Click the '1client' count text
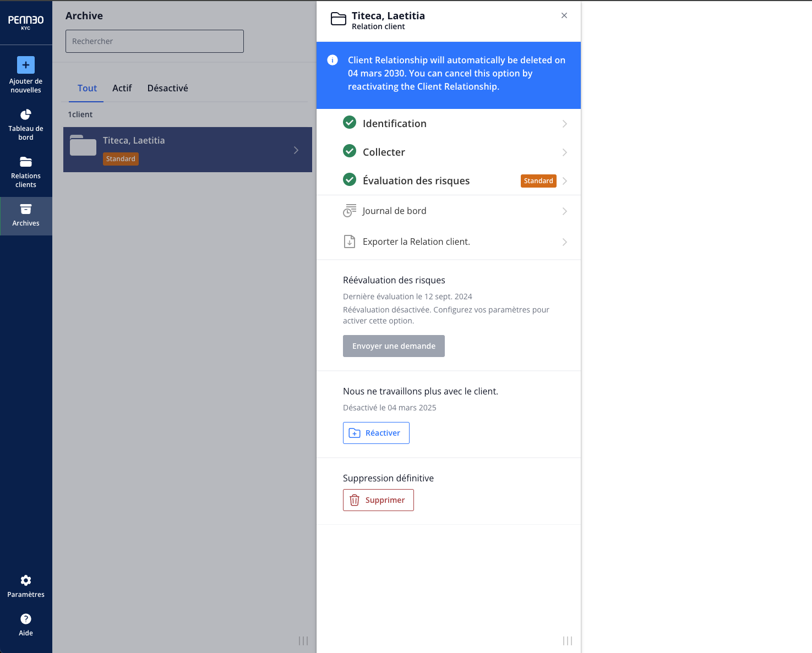812x653 pixels. point(80,114)
